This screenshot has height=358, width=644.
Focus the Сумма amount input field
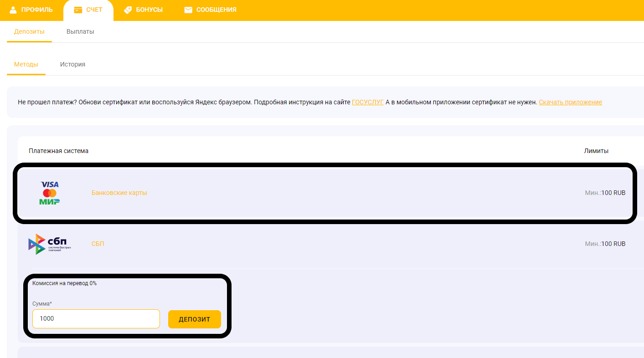tap(96, 319)
